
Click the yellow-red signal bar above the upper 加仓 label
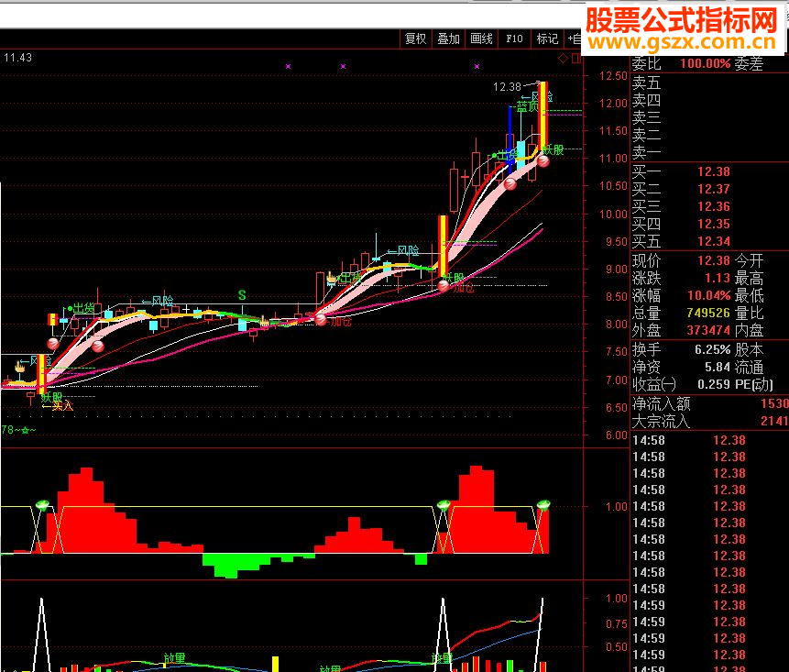point(443,246)
